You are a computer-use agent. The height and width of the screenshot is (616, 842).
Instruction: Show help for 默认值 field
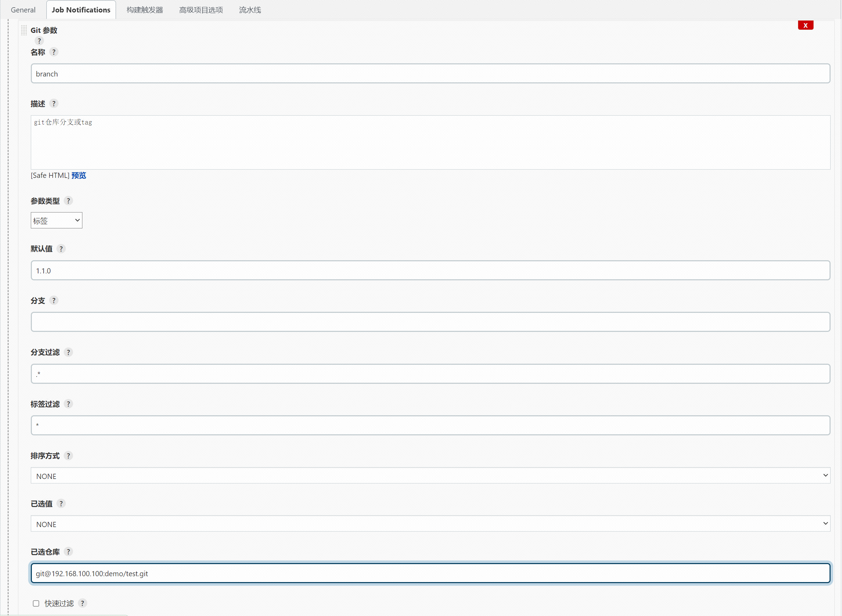(61, 249)
